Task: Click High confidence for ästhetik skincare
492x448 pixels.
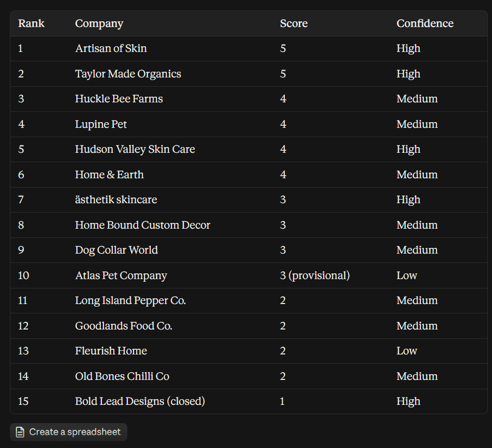Action: point(408,200)
